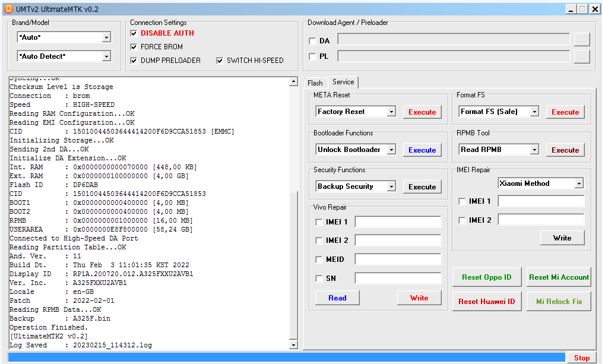602x364 pixels.
Task: Enable Vivo Repair MEID checkbox
Action: pyautogui.click(x=319, y=259)
